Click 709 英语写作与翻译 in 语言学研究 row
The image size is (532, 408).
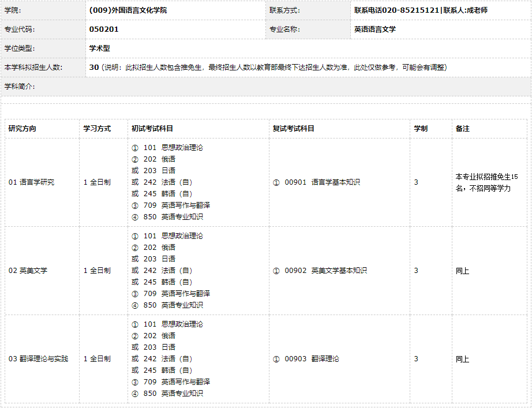coord(177,205)
